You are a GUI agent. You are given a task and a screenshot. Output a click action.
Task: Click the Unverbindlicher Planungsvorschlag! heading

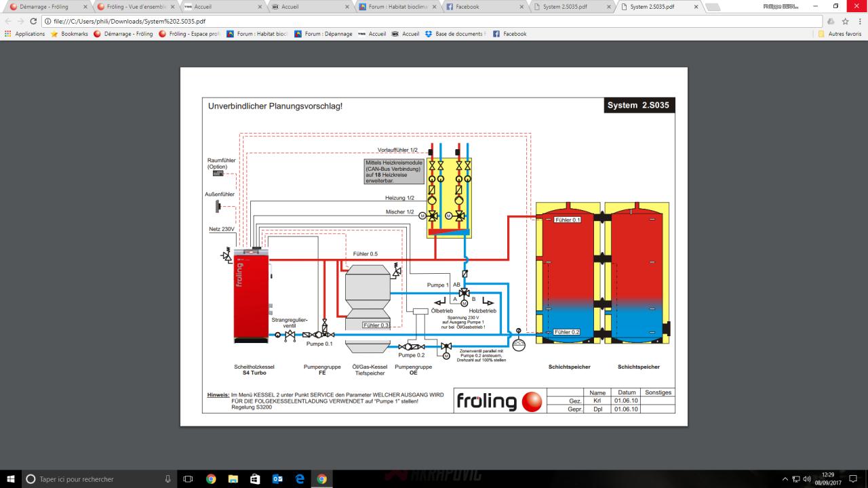[275, 106]
